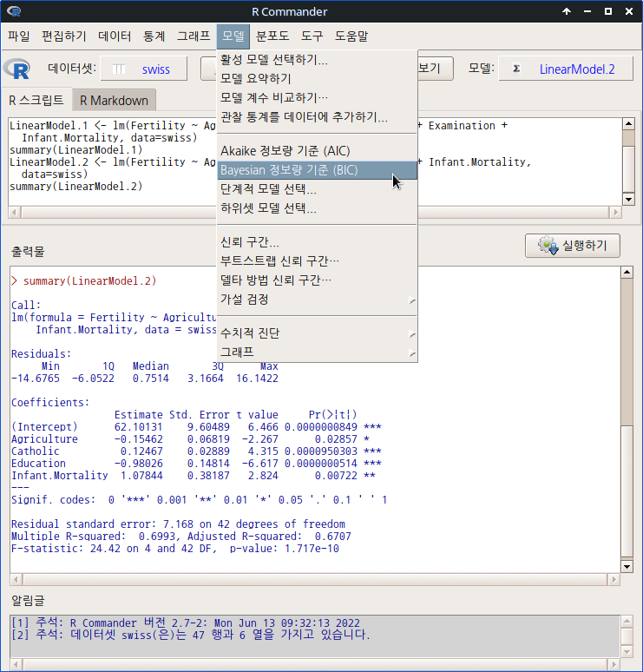
Task: Choose 관찰 통계를 데이터에 추가하기
Action: pos(317,116)
